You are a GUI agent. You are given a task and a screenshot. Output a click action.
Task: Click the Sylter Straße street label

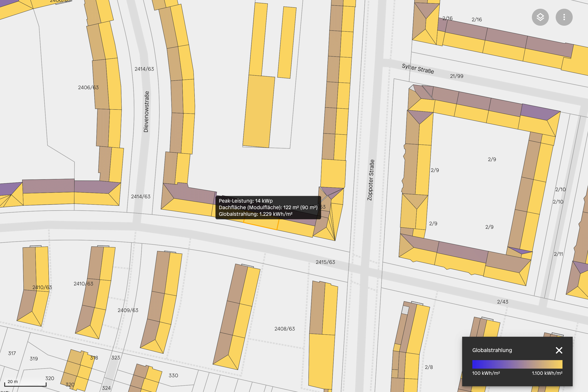tap(418, 68)
